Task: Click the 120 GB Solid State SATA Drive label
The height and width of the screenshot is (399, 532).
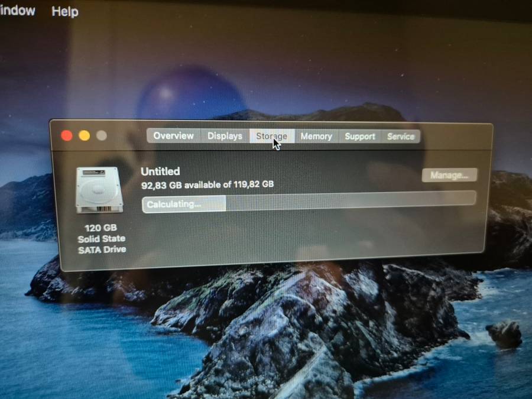Action: pyautogui.click(x=101, y=238)
